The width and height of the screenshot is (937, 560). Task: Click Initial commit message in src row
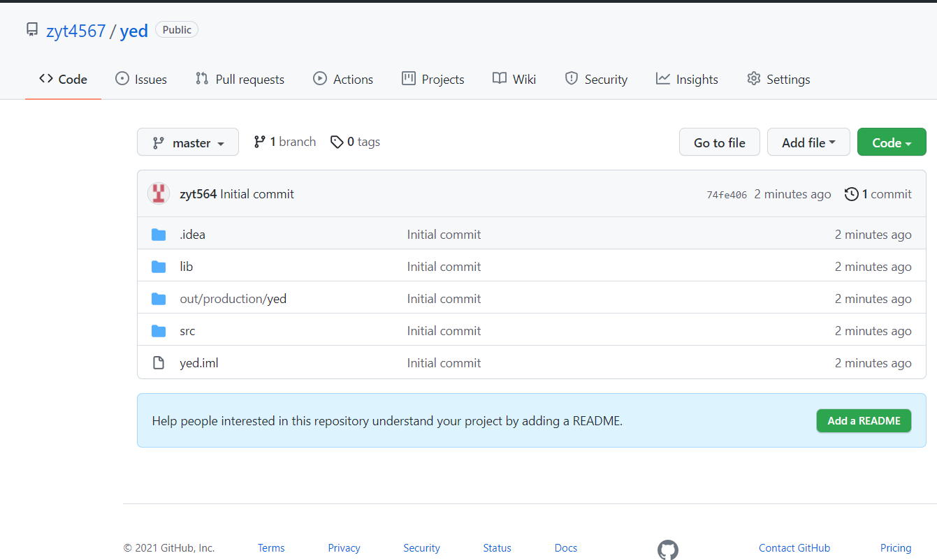444,331
